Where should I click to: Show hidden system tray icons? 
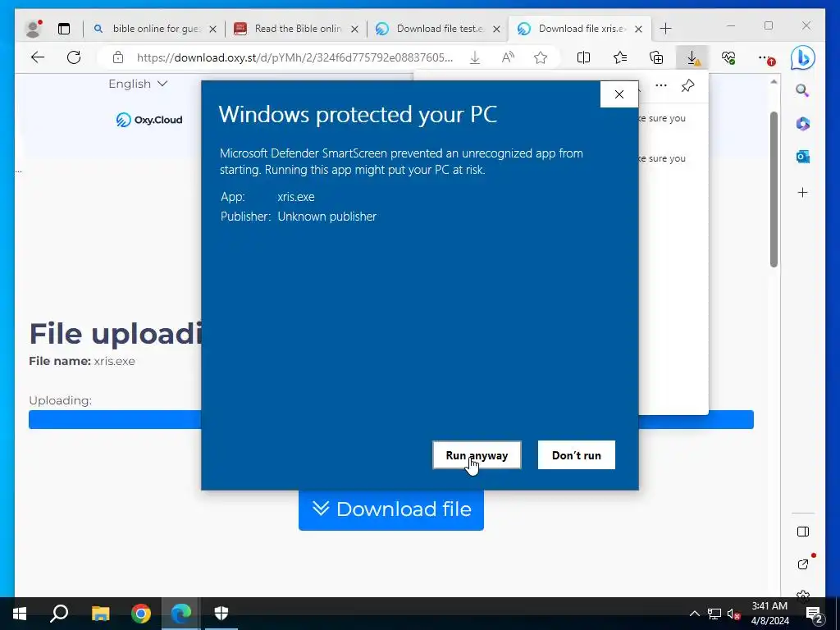point(694,614)
